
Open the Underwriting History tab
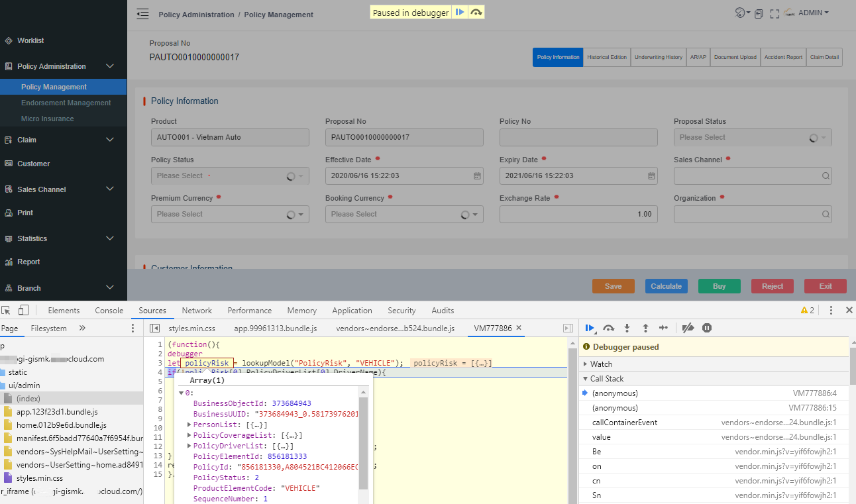click(x=658, y=58)
